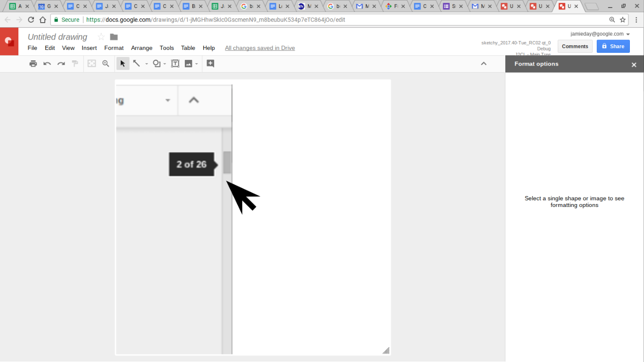
Task: Open the Arrange menu
Action: tap(141, 48)
